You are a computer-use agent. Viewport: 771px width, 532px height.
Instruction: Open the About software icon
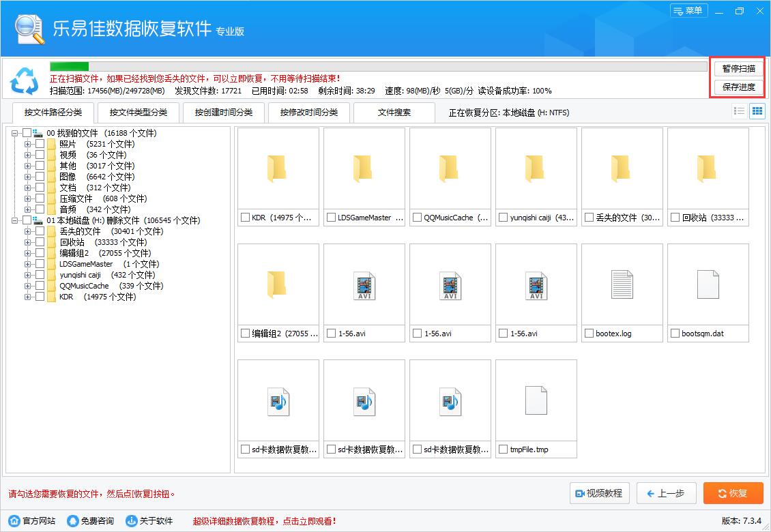click(x=132, y=521)
